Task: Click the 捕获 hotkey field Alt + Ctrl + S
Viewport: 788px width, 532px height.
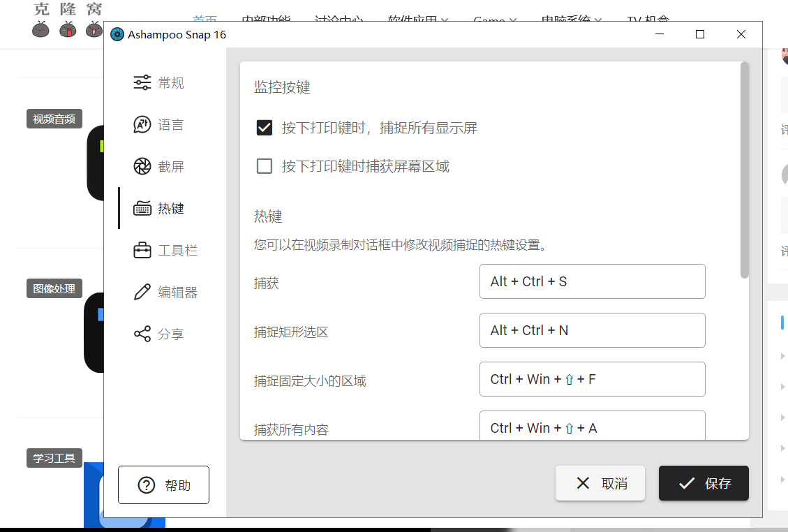Action: (592, 281)
